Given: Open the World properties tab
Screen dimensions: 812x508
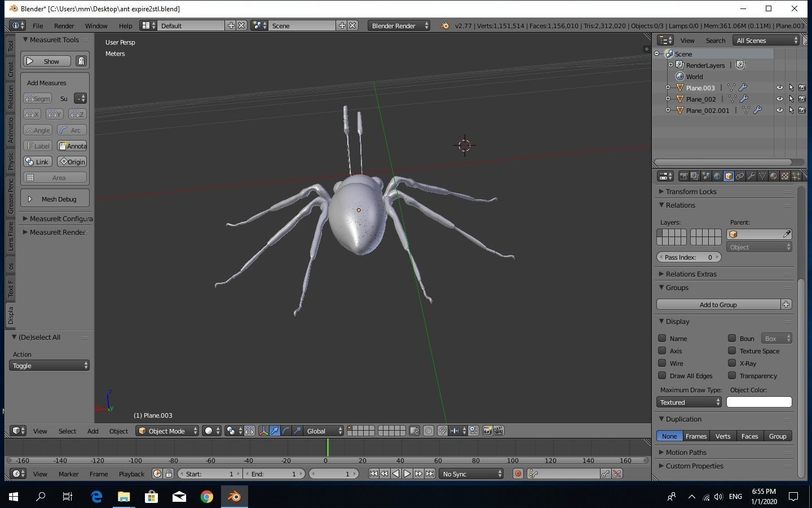Looking at the screenshot, I should click(x=717, y=176).
